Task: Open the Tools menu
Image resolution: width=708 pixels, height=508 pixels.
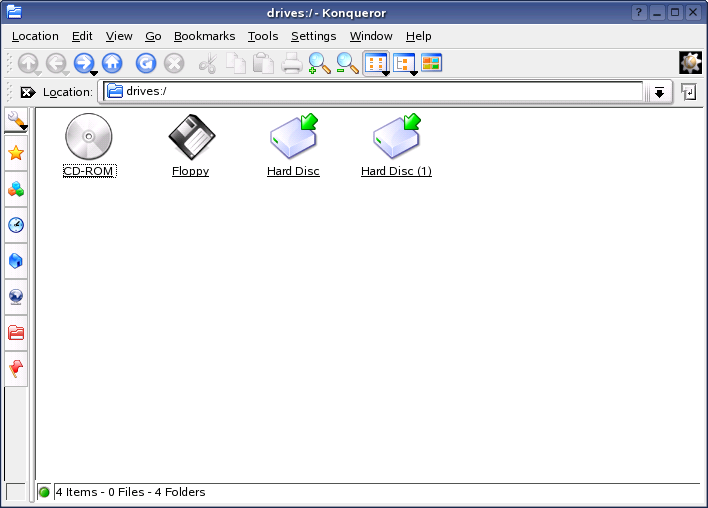Action: [263, 36]
